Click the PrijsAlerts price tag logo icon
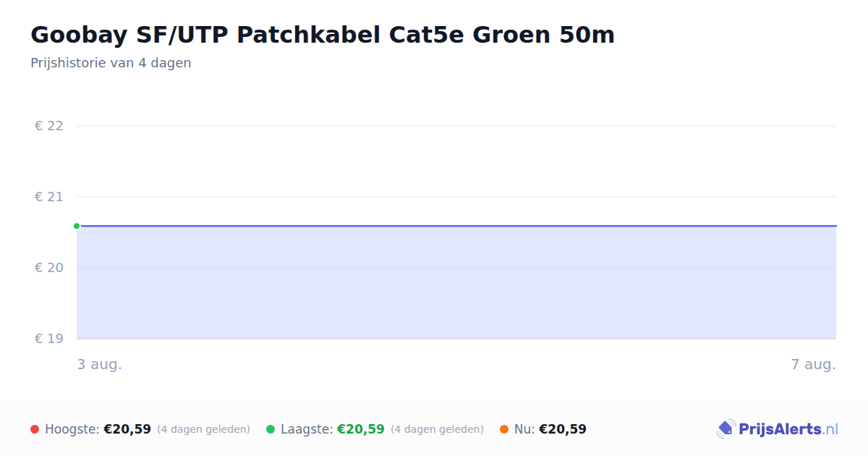The width and height of the screenshot is (868, 456). point(726,429)
